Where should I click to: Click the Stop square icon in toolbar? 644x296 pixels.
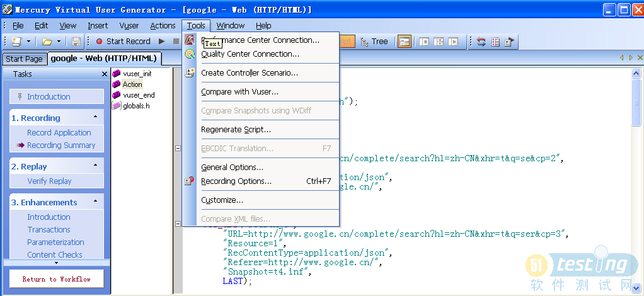[176, 42]
